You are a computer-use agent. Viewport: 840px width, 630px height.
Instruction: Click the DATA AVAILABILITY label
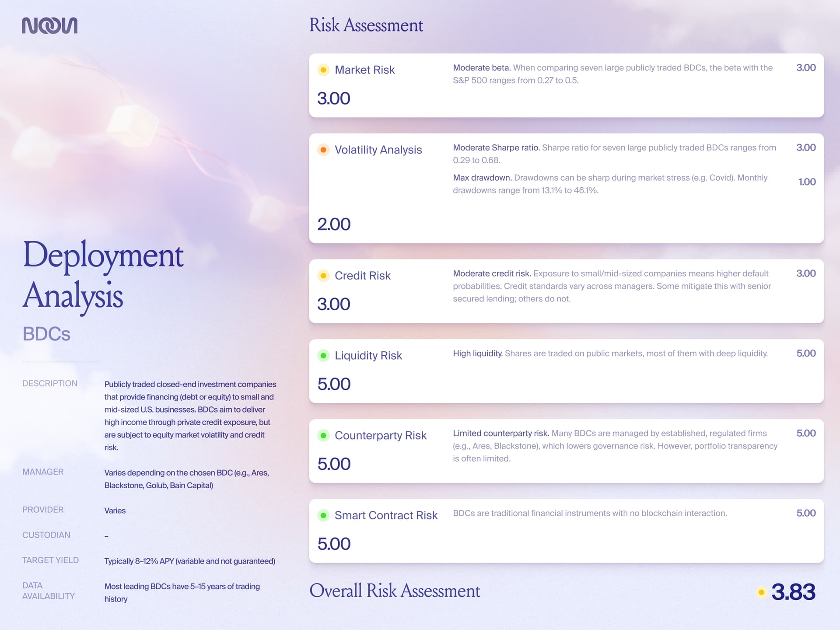tap(49, 591)
